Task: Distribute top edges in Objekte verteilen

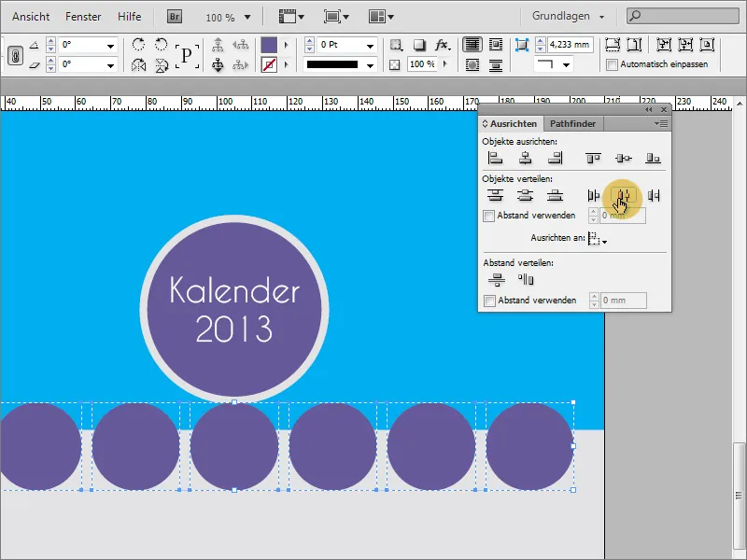Action: tap(496, 195)
